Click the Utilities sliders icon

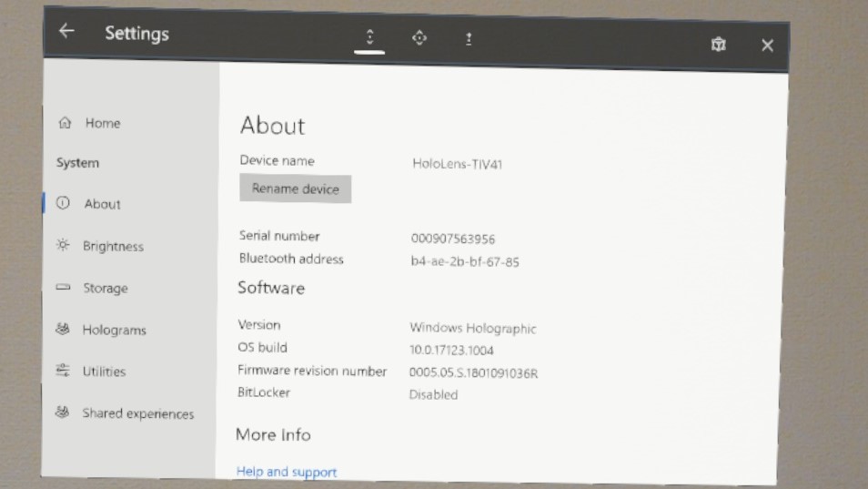point(63,371)
